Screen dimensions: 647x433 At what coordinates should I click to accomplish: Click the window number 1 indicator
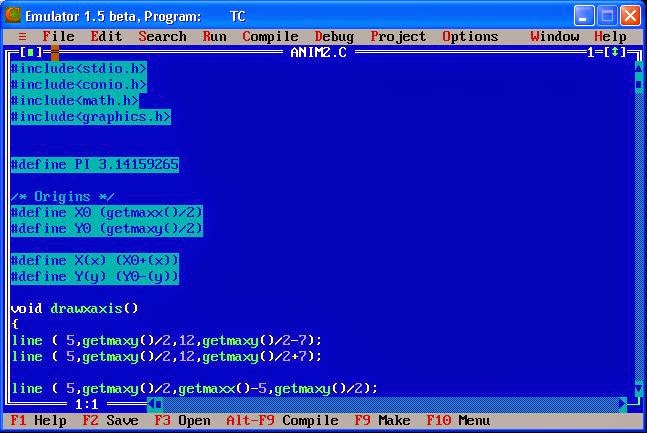pos(590,52)
